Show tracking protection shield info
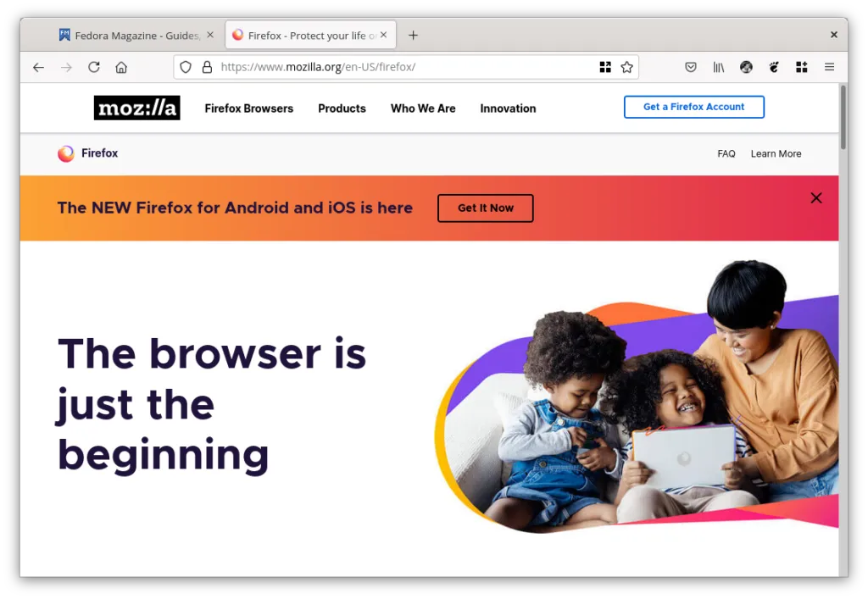The width and height of the screenshot is (868, 599). [186, 67]
